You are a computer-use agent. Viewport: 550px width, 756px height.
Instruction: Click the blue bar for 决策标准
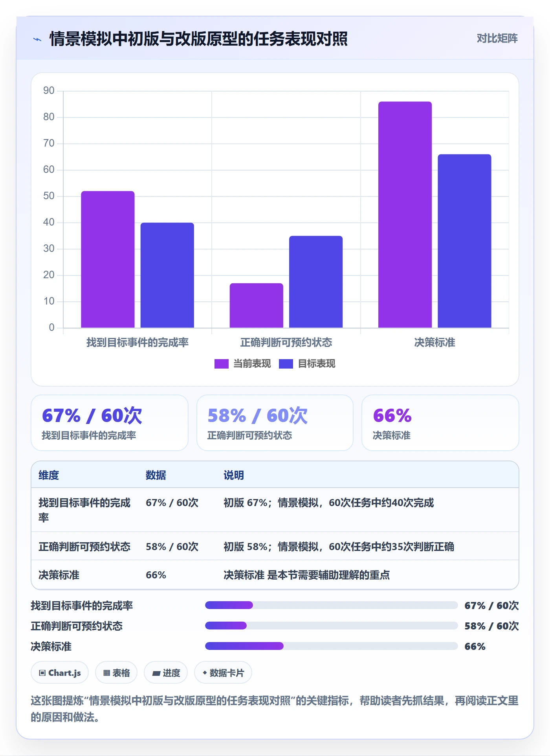coord(464,241)
